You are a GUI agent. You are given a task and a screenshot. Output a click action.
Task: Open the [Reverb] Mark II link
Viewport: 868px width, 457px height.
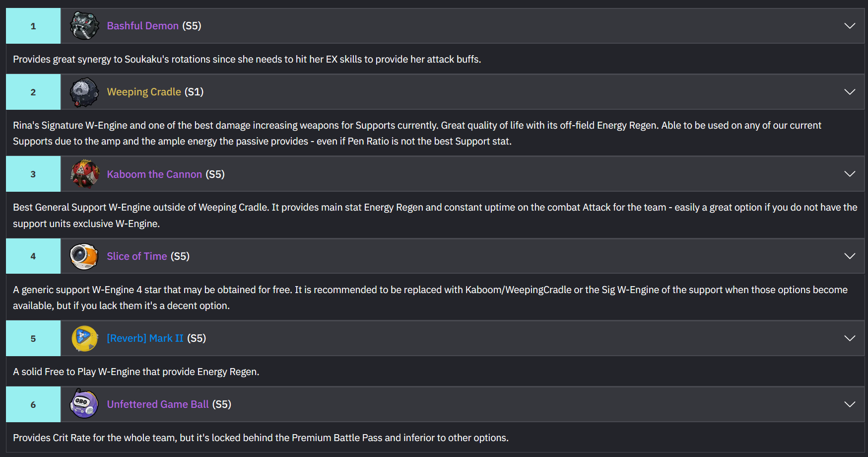click(145, 338)
